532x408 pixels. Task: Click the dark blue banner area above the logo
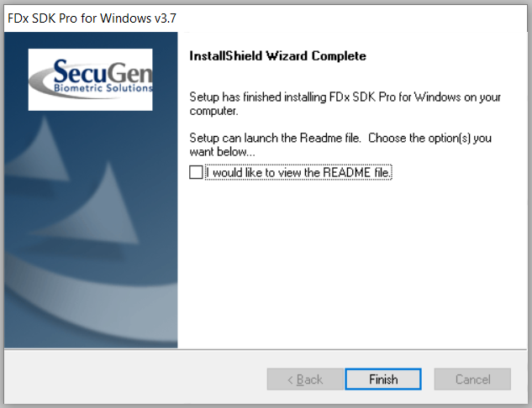click(91, 40)
